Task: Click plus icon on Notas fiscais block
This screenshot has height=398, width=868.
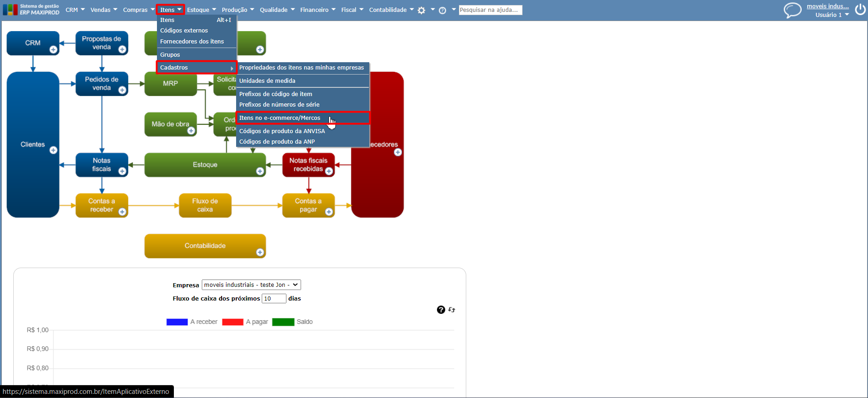Action: [x=122, y=171]
